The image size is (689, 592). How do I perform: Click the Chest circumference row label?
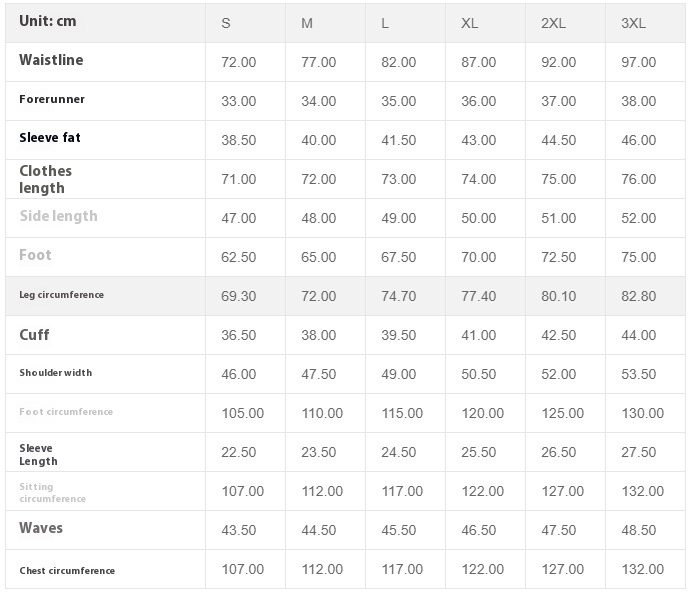pos(67,570)
